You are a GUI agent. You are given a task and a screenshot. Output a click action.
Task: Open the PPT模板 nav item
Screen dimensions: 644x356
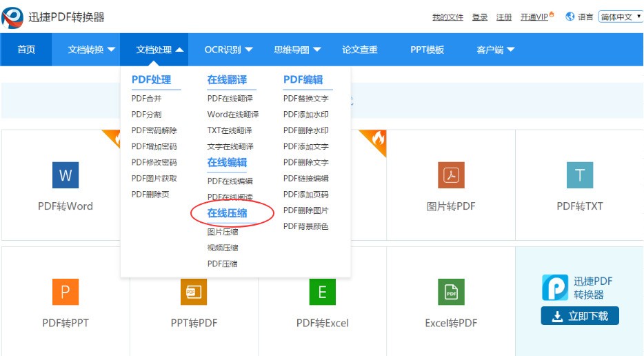[427, 50]
